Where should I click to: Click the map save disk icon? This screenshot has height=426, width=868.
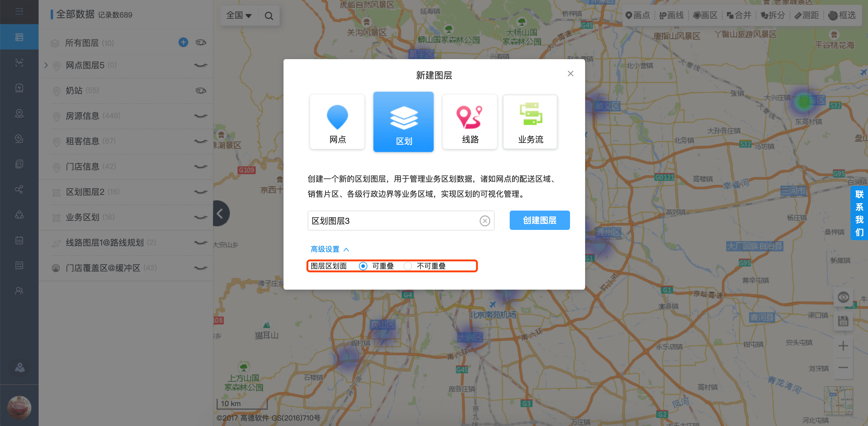[x=843, y=321]
